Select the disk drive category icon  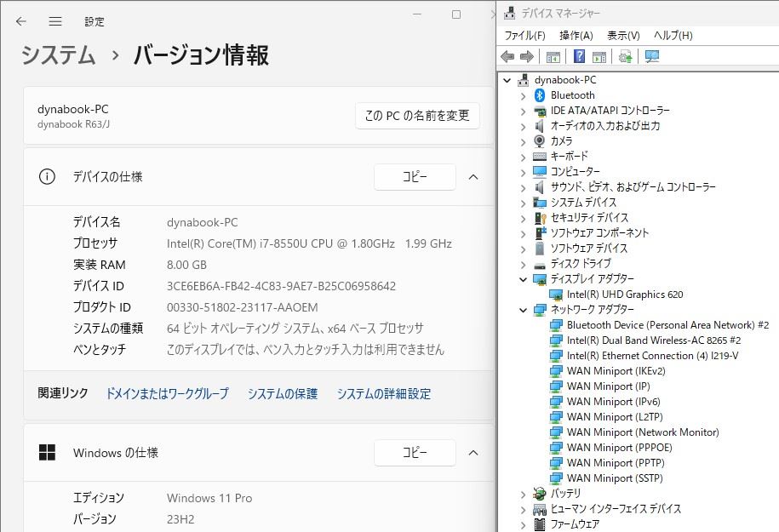click(x=540, y=264)
